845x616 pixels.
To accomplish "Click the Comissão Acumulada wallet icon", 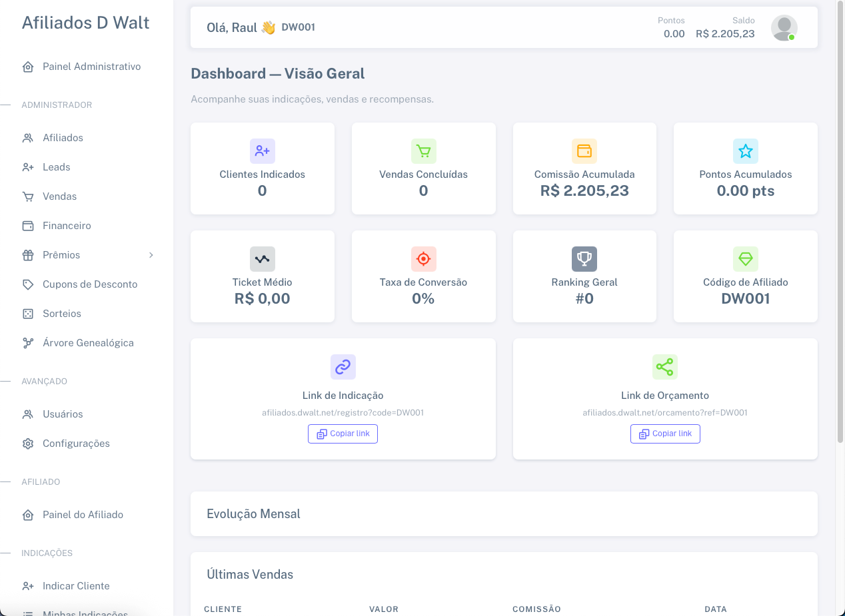I will (584, 151).
